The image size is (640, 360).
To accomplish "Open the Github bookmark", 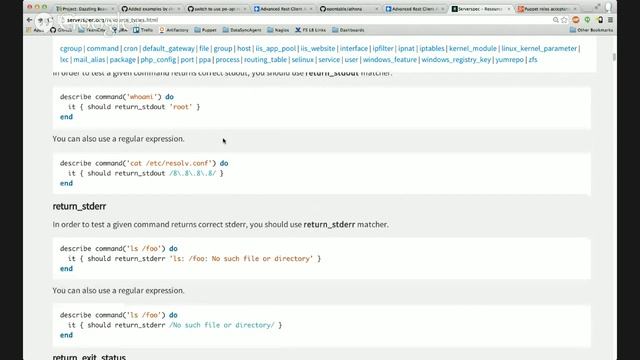I will 61,30.
